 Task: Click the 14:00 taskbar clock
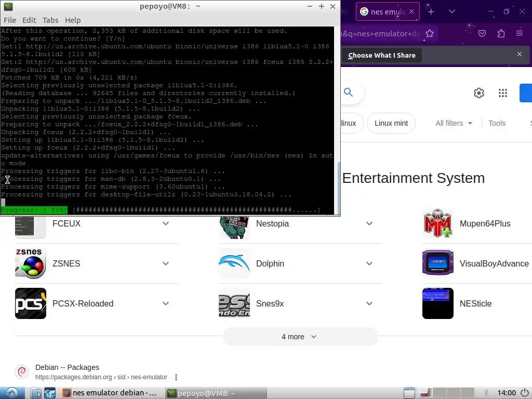point(507,393)
